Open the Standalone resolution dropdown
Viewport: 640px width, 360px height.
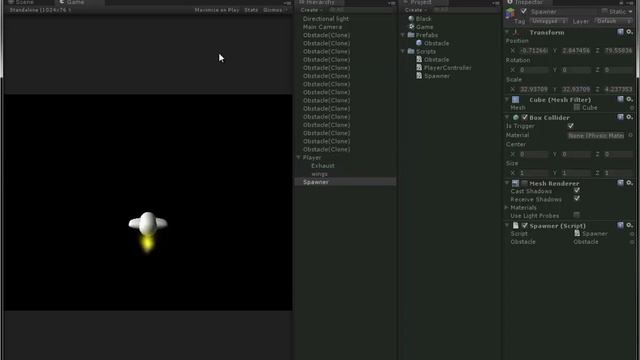(x=40, y=10)
